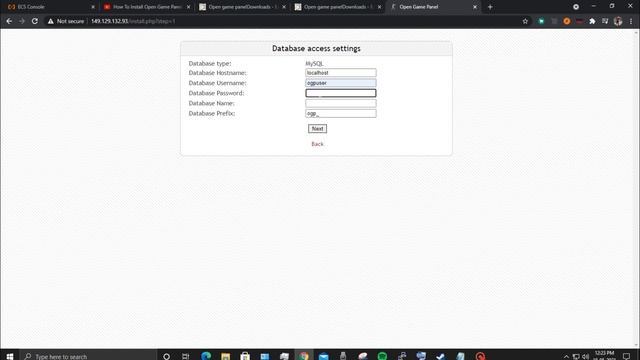Close the How To Install Open Game Panel tab
The width and height of the screenshot is (640, 360).
point(188,7)
